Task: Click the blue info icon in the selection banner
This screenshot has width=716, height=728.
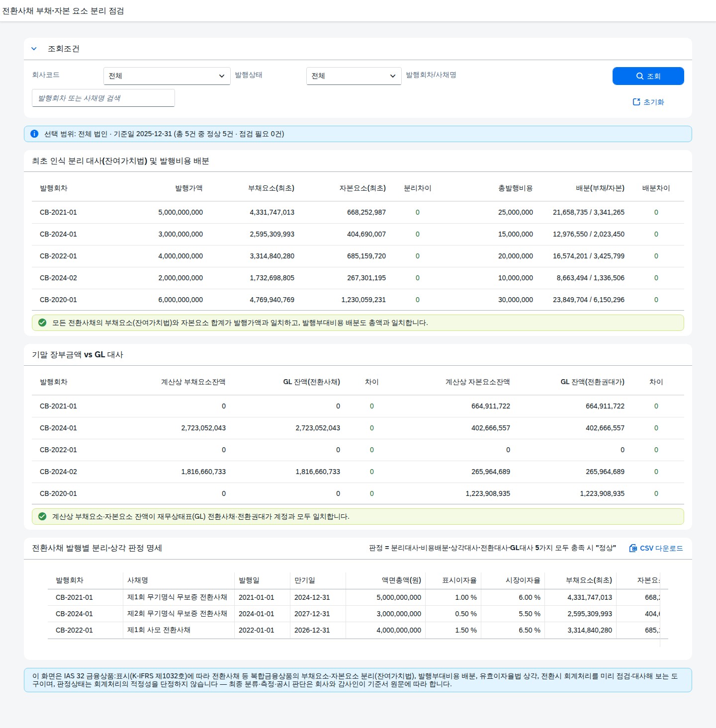Action: (x=34, y=134)
